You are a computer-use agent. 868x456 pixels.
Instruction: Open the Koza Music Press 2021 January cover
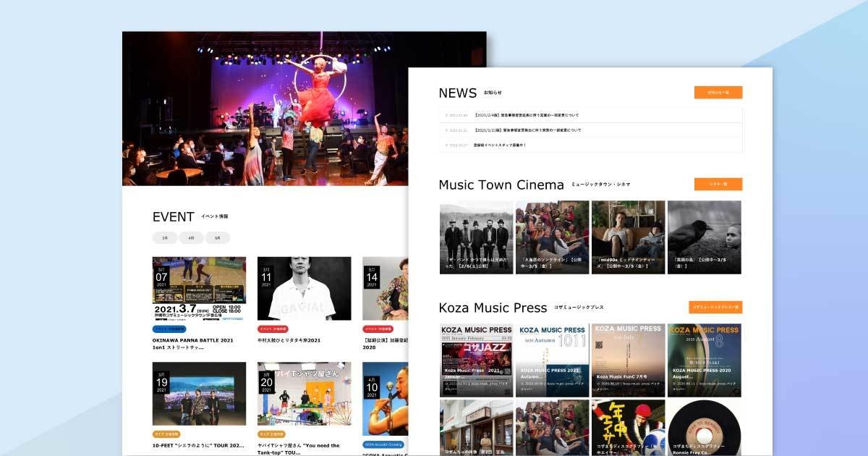coord(477,360)
